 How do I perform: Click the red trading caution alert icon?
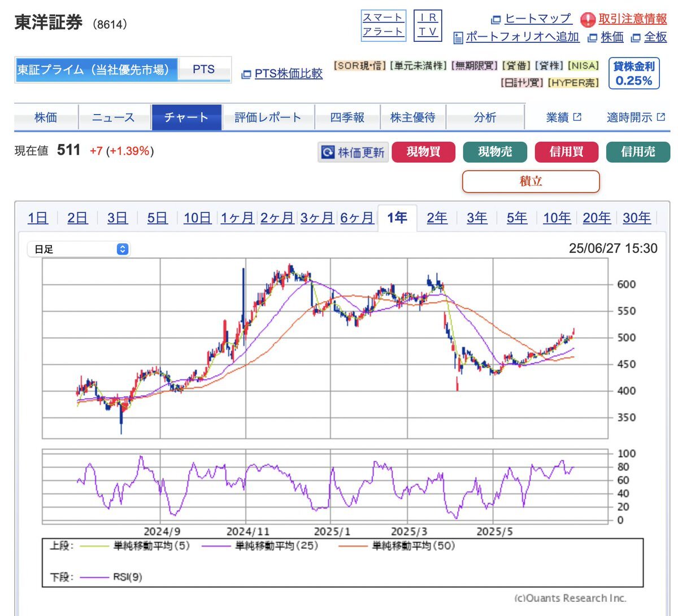tap(588, 20)
